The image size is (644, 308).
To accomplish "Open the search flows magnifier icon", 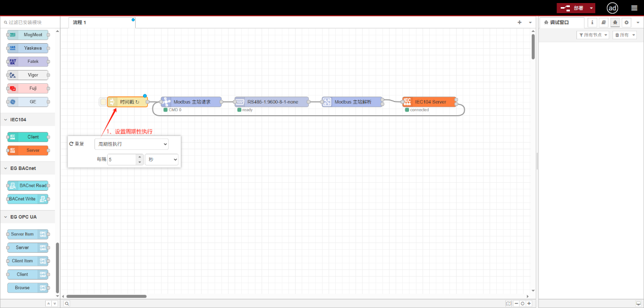I will coord(67,303).
